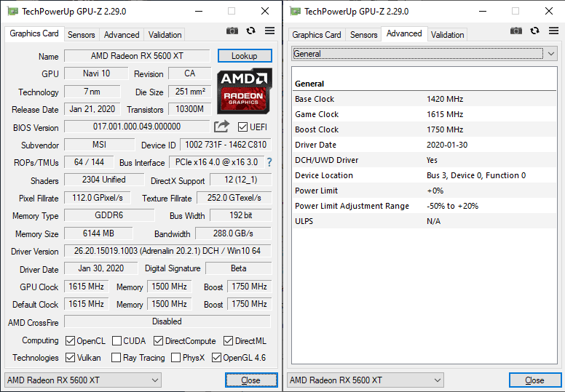Click the AMD Radeon Graphics logo

click(245, 92)
